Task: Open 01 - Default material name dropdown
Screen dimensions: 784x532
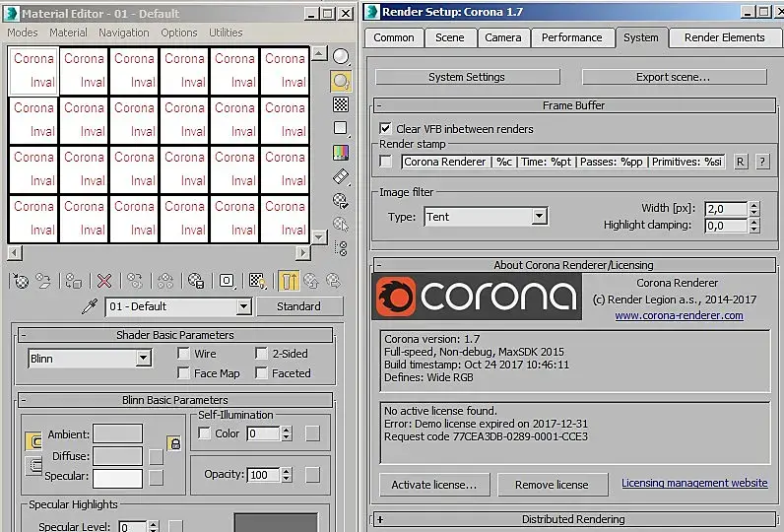Action: pos(243,306)
